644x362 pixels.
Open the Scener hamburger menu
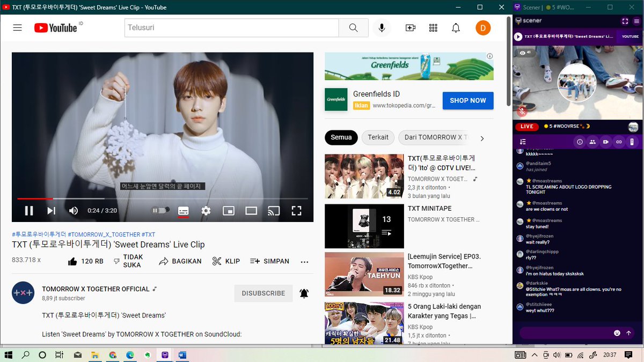point(636,21)
